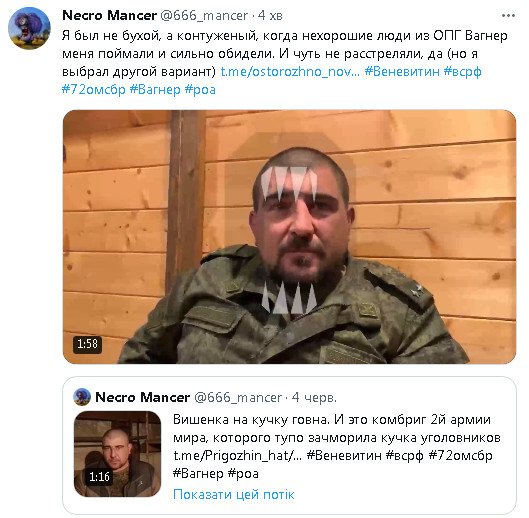Open the #Веневитин hashtag in main tweet
The image size is (529, 518).
[x=402, y=72]
